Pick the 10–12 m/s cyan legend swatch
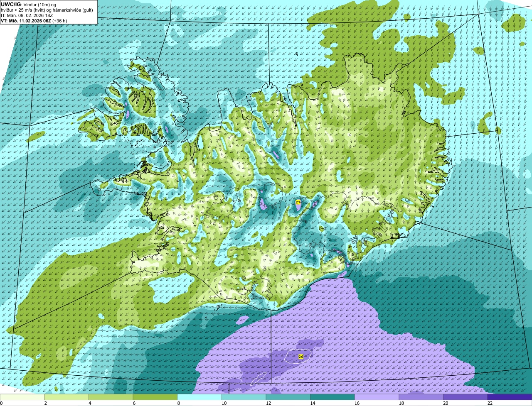The image size is (532, 406). coord(244,397)
